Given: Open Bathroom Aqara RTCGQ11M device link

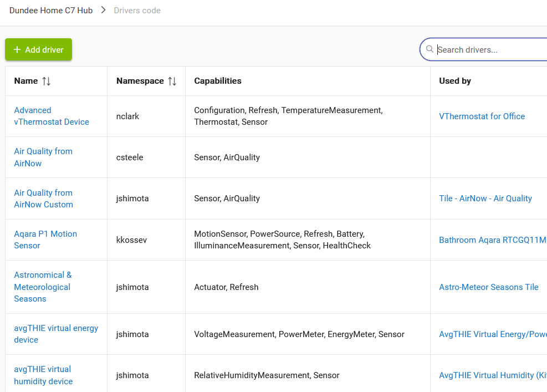Looking at the screenshot, I should 493,240.
